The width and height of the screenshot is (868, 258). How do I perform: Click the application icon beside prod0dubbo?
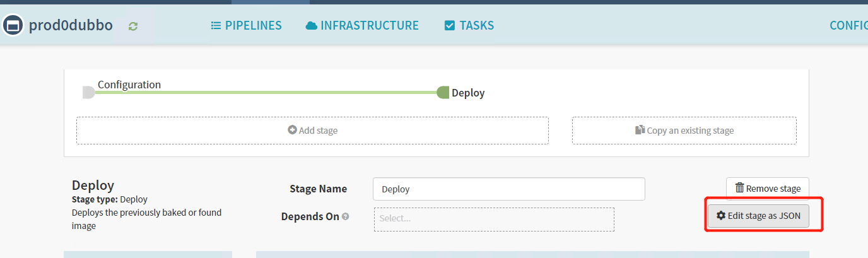click(12, 26)
